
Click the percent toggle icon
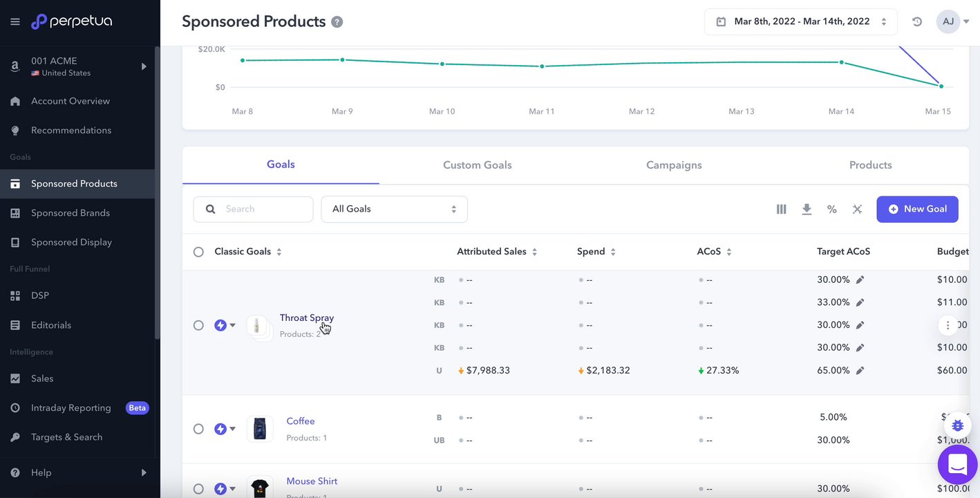832,209
